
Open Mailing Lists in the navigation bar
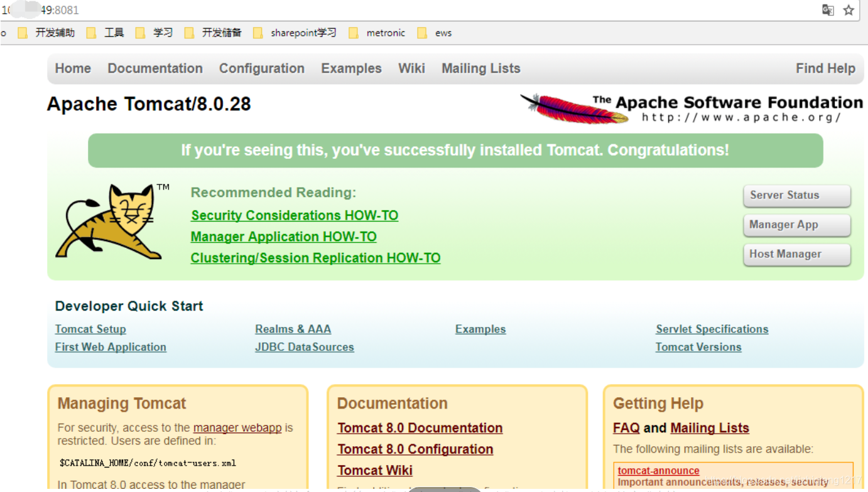coord(481,68)
